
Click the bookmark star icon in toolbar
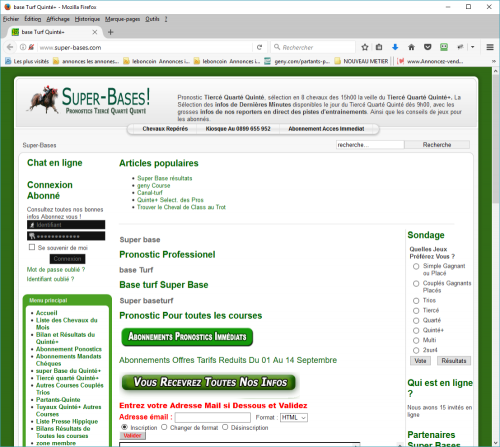(x=365, y=47)
